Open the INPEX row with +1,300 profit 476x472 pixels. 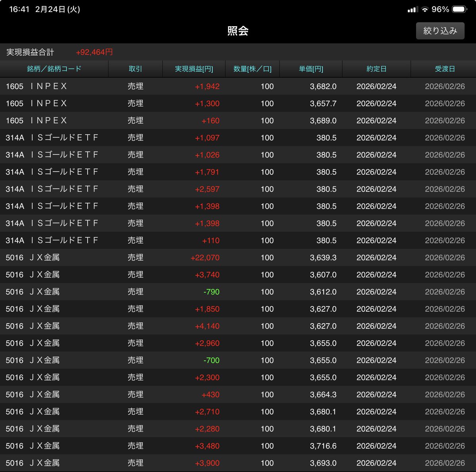tap(238, 103)
